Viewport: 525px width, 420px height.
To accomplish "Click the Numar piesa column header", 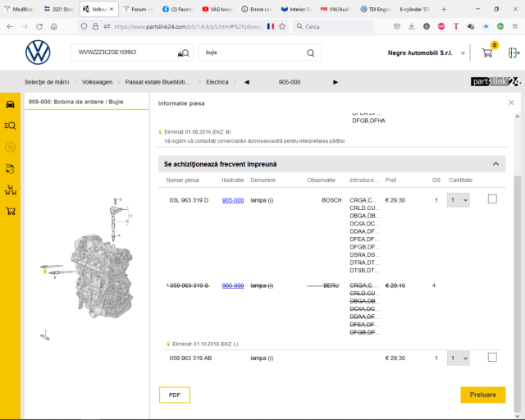I will tap(182, 180).
